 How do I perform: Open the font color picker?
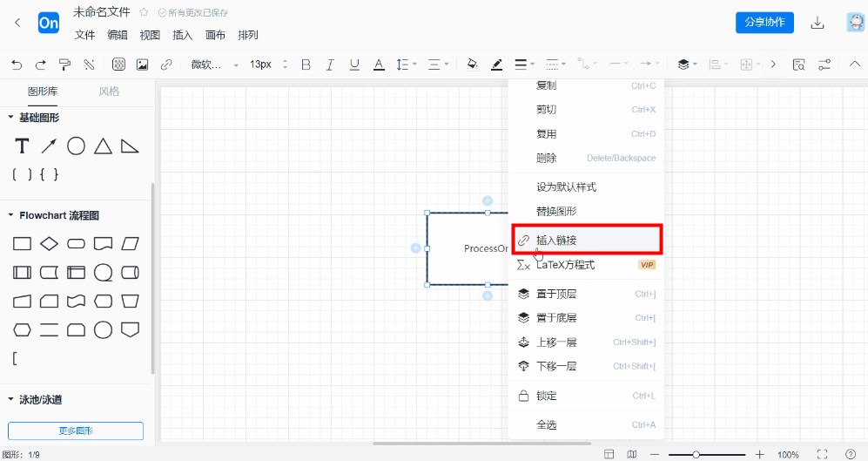click(379, 64)
